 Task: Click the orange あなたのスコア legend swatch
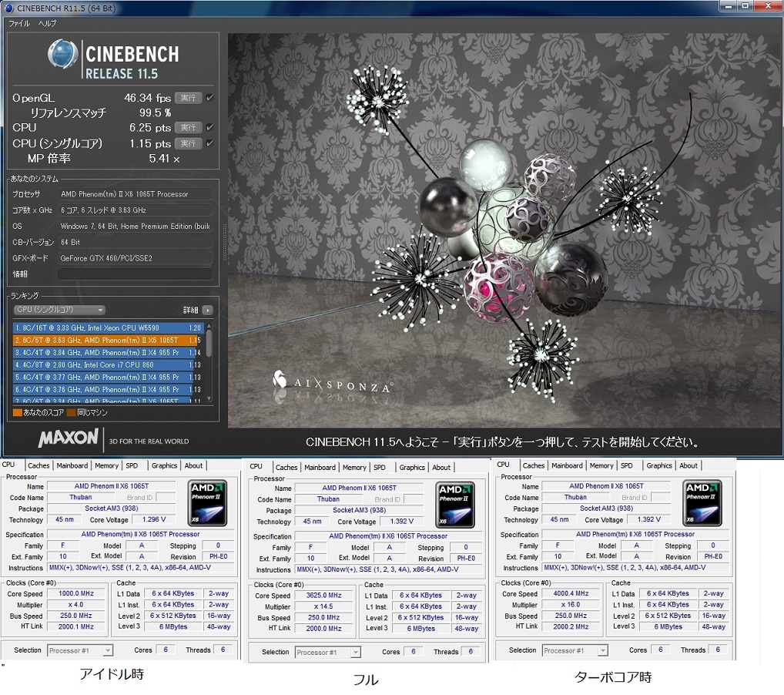tap(18, 413)
